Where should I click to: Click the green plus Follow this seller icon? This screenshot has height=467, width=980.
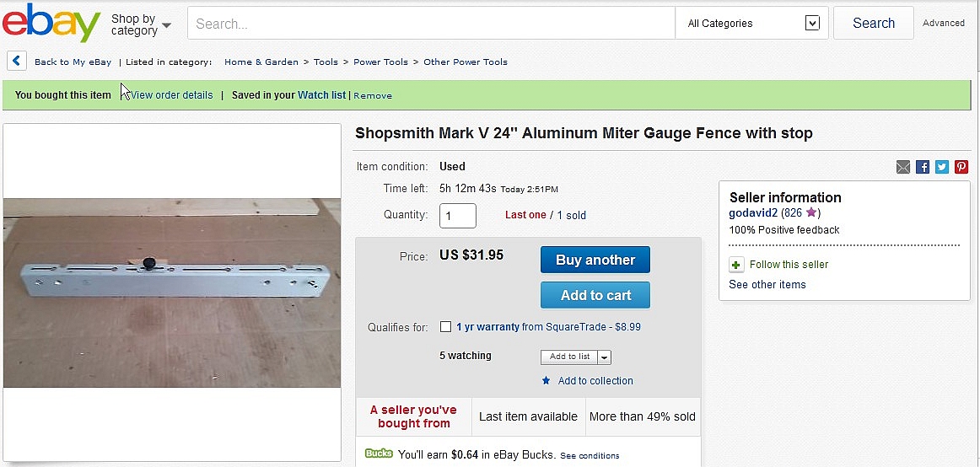736,265
